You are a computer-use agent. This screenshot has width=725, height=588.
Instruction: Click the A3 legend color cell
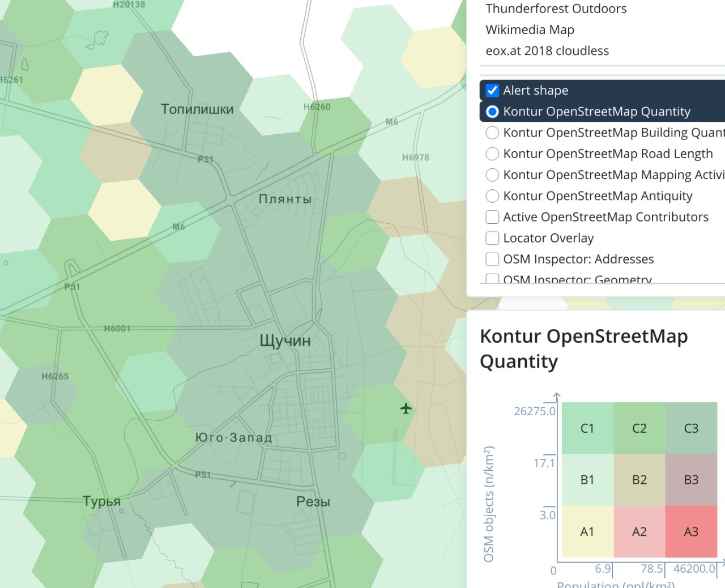click(x=691, y=531)
